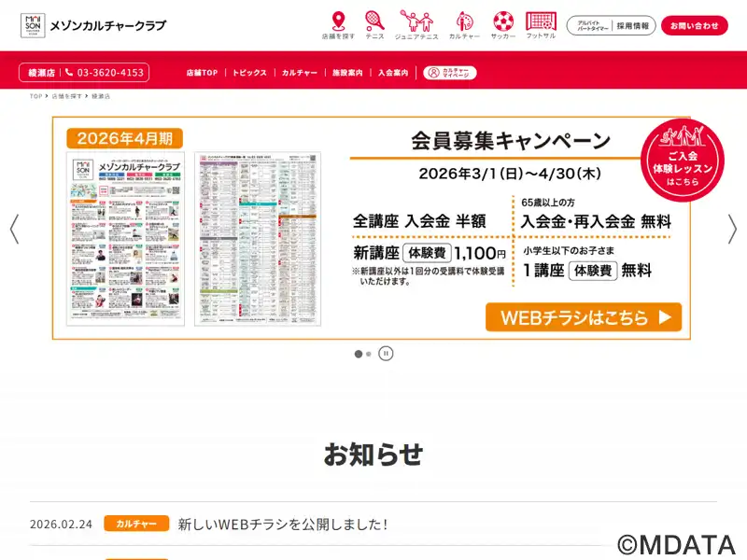The width and height of the screenshot is (747, 560).
Task: Open 施設案内 menu item
Action: 347,73
